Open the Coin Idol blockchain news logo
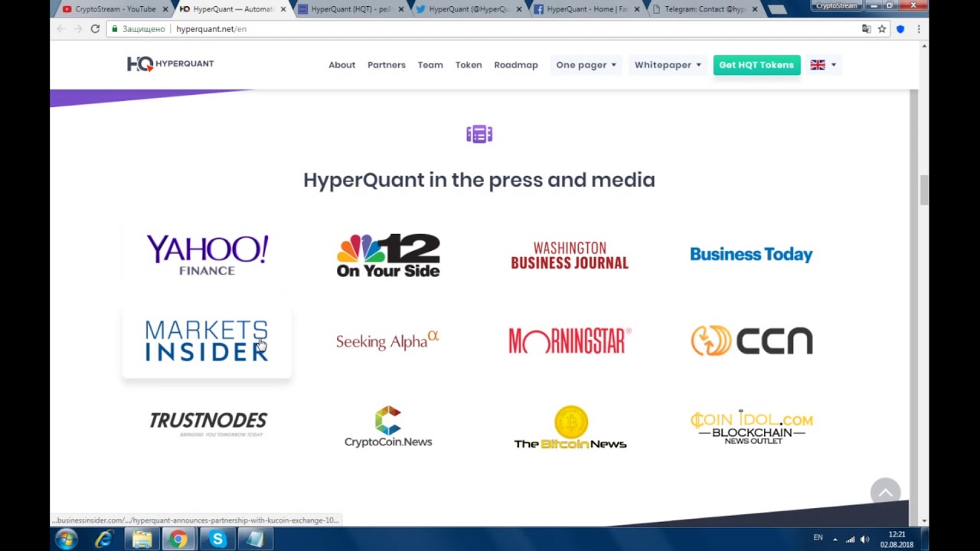This screenshot has height=551, width=980. (751, 427)
